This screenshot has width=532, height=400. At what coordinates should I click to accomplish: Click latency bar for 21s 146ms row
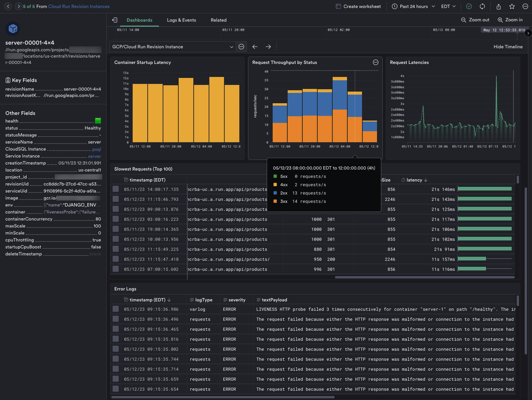click(x=485, y=189)
